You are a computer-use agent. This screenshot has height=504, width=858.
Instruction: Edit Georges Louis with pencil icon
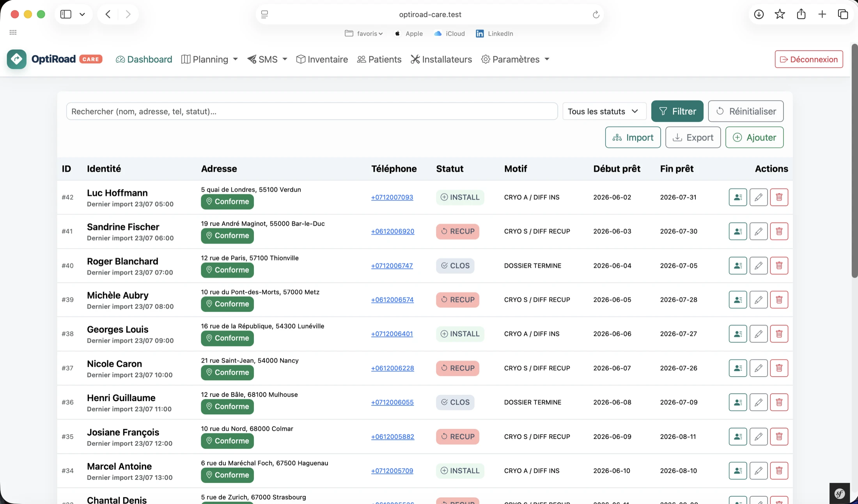(x=758, y=334)
